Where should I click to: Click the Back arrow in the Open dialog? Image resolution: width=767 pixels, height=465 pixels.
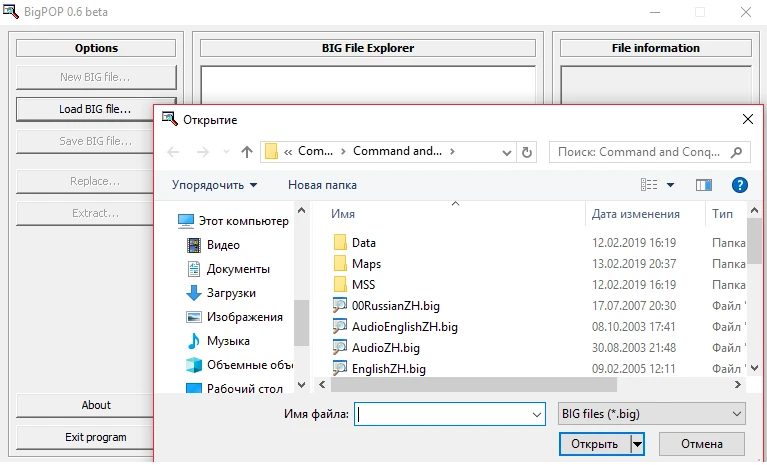173,152
